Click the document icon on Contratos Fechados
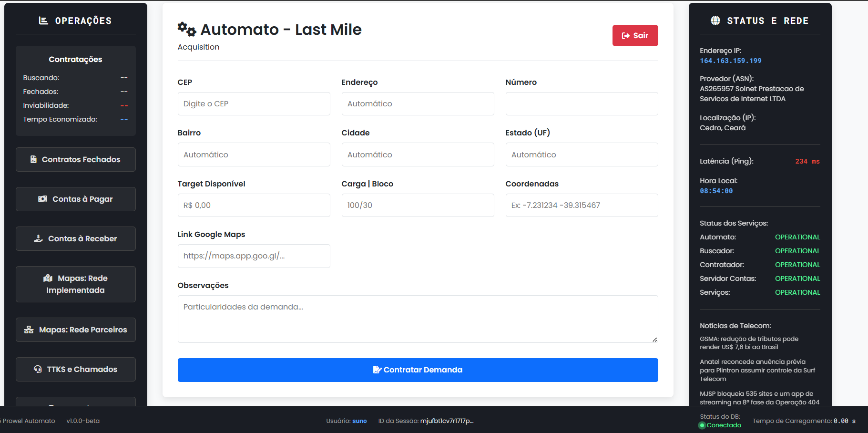The height and width of the screenshot is (433, 868). pyautogui.click(x=33, y=159)
